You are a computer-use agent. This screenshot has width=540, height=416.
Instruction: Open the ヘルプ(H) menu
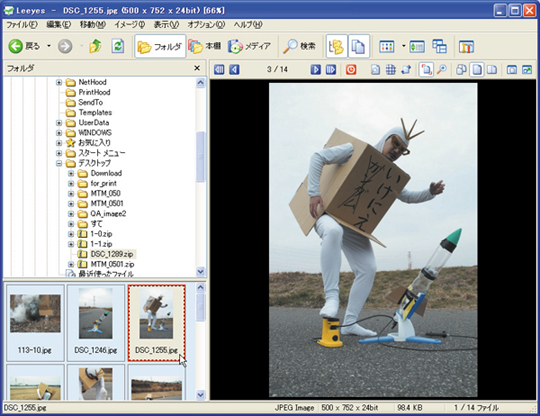tap(248, 25)
